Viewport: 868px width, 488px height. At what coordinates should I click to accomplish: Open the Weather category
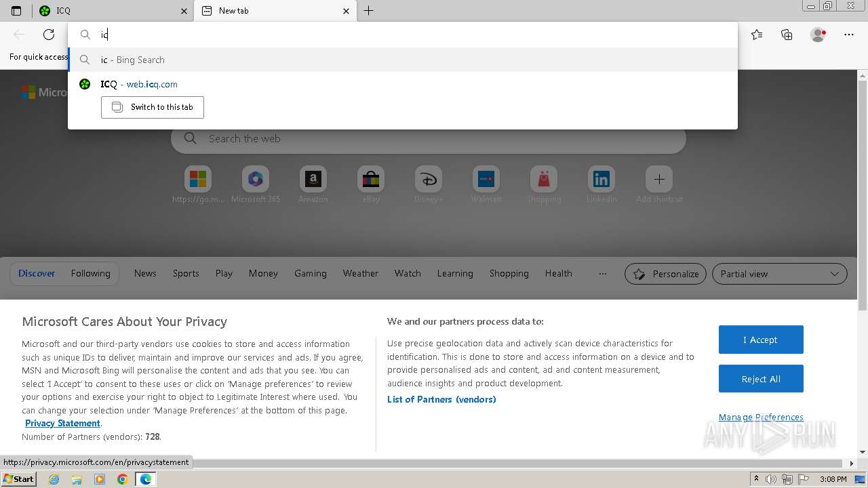(x=361, y=273)
